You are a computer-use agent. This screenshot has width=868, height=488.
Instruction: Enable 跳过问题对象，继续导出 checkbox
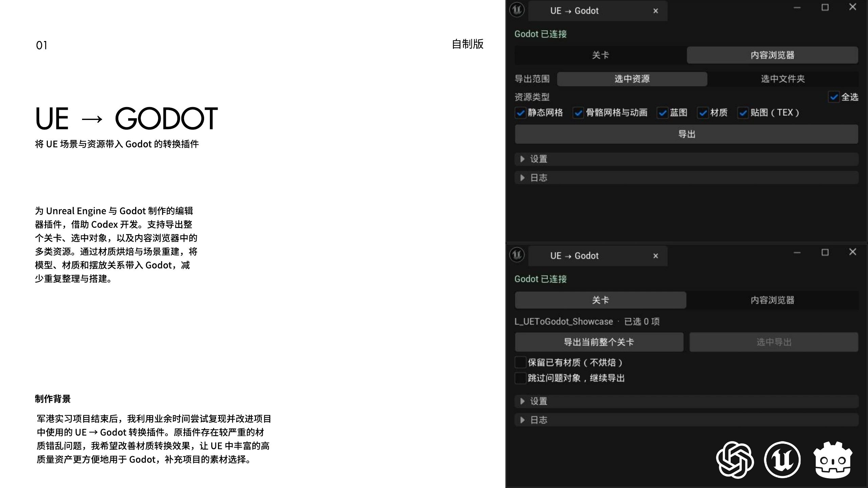point(520,378)
